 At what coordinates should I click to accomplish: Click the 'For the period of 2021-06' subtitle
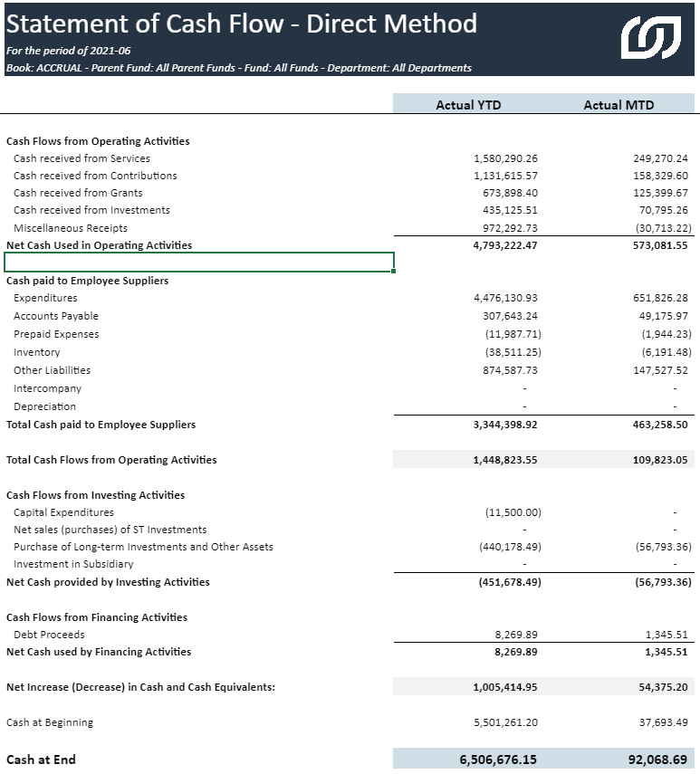point(68,51)
